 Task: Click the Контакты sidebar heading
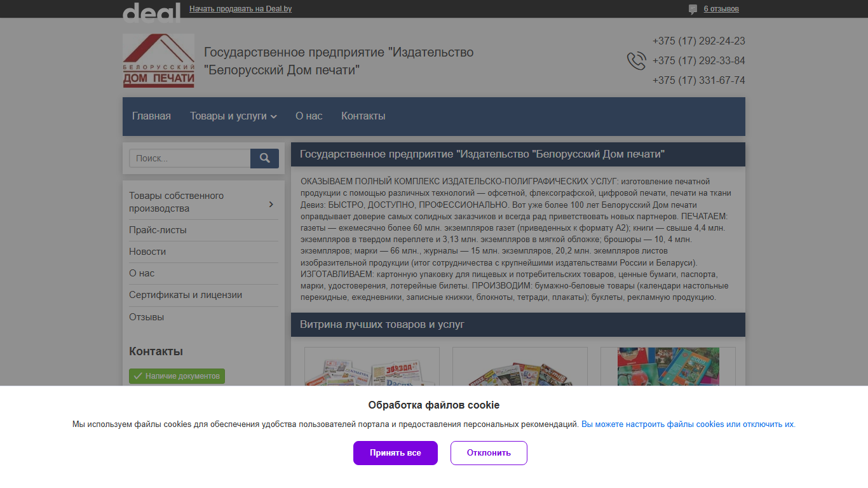tap(156, 351)
